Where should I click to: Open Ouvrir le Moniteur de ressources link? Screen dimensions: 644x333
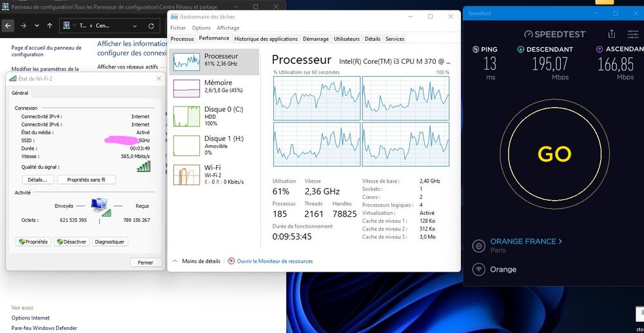[x=275, y=261]
